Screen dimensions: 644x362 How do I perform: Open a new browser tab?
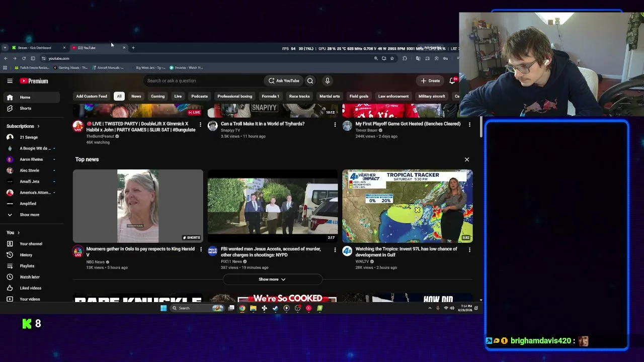click(x=133, y=48)
